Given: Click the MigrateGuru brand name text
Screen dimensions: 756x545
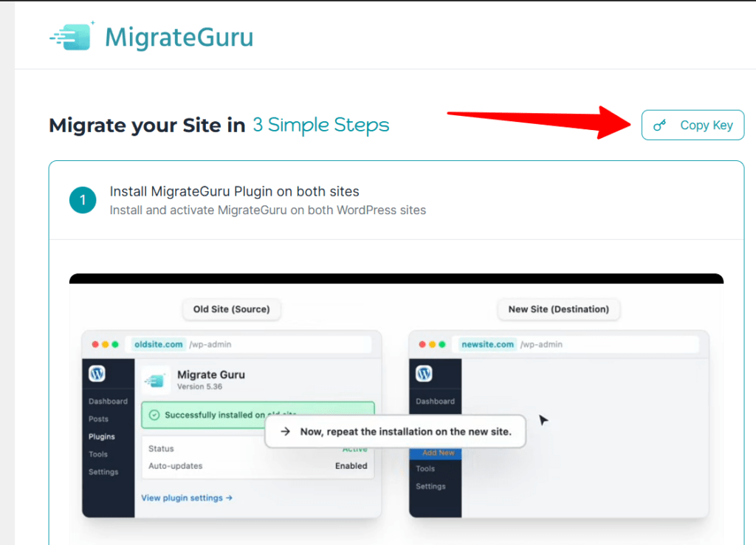Looking at the screenshot, I should 179,37.
